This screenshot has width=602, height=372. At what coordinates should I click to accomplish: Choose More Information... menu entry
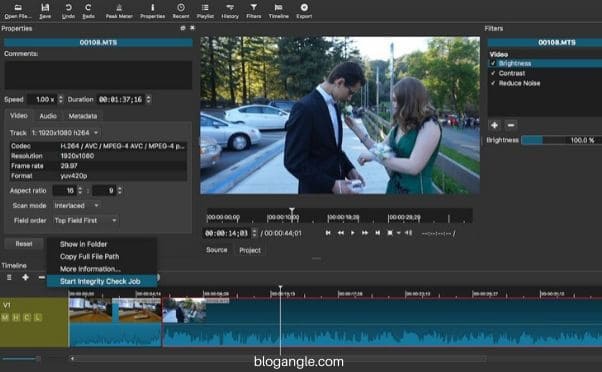(x=90, y=269)
